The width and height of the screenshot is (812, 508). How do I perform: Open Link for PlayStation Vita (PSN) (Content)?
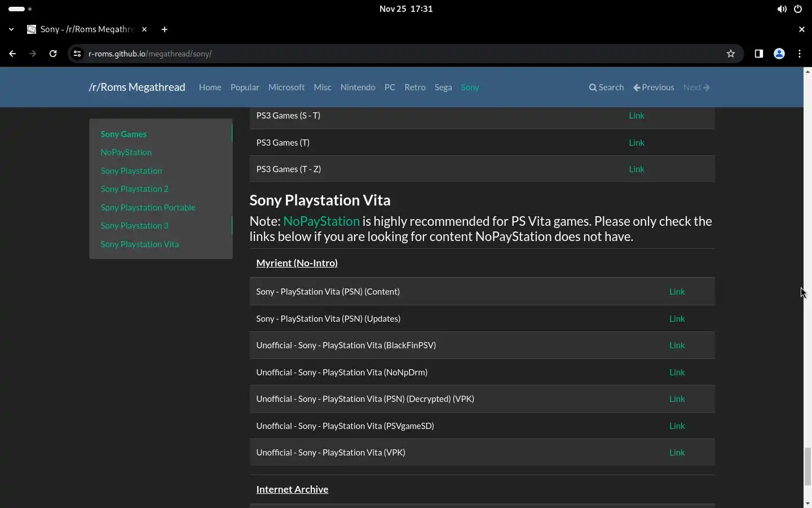(x=677, y=291)
